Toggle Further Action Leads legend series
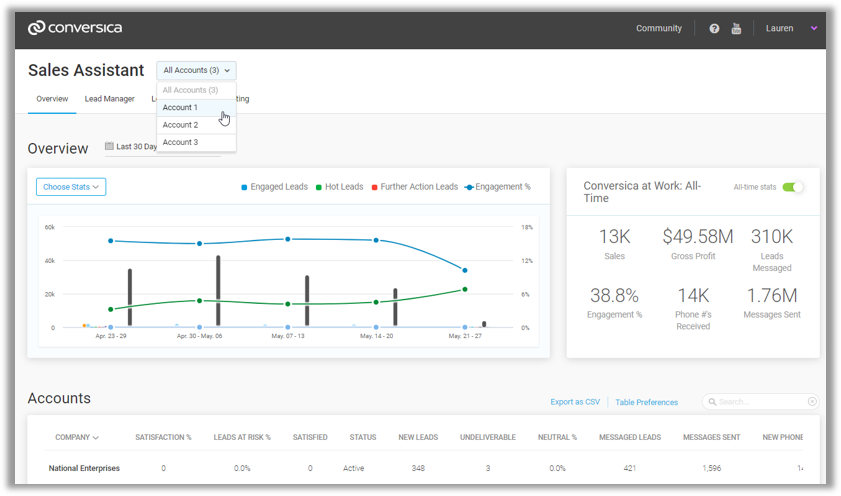The height and width of the screenshot is (496, 841). click(415, 187)
